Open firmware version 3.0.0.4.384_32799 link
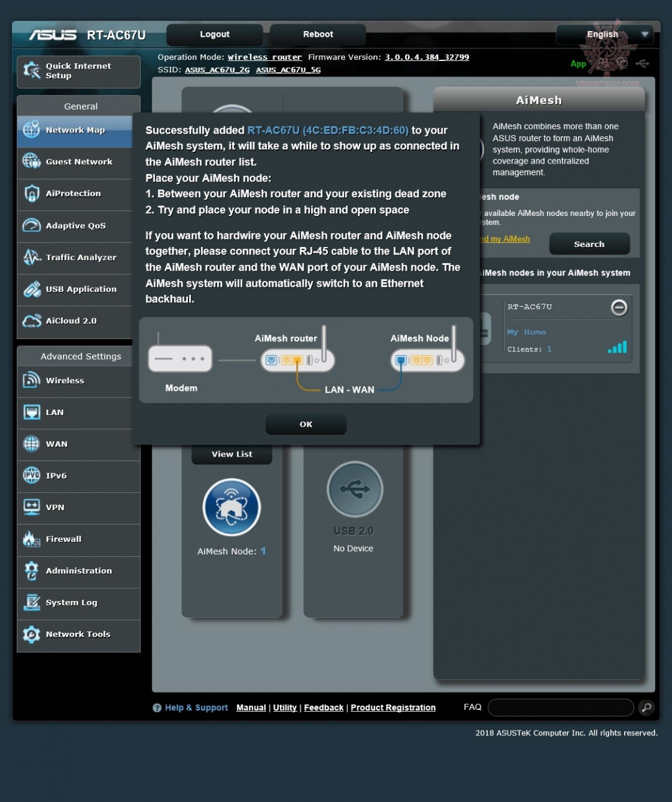Screen dimensions: 672x802 [x=427, y=57]
